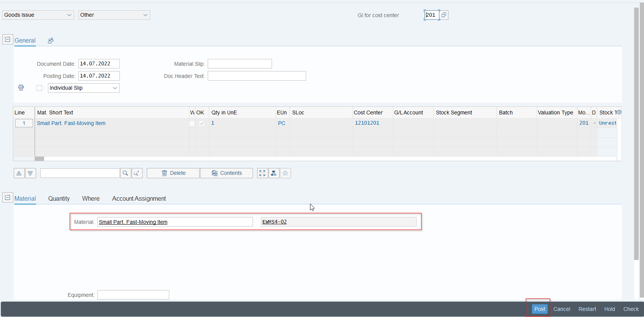Switch to the Account Assignment tab
This screenshot has height=317, width=644.
click(139, 198)
